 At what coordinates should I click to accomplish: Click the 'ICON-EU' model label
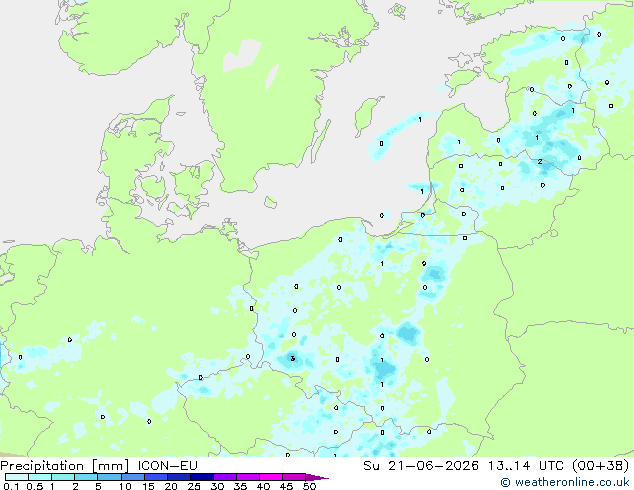point(167,466)
